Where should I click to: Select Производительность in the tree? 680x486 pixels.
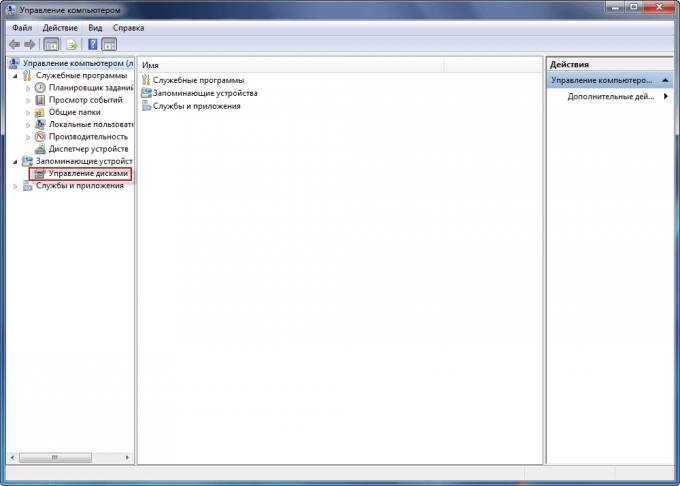point(88,136)
